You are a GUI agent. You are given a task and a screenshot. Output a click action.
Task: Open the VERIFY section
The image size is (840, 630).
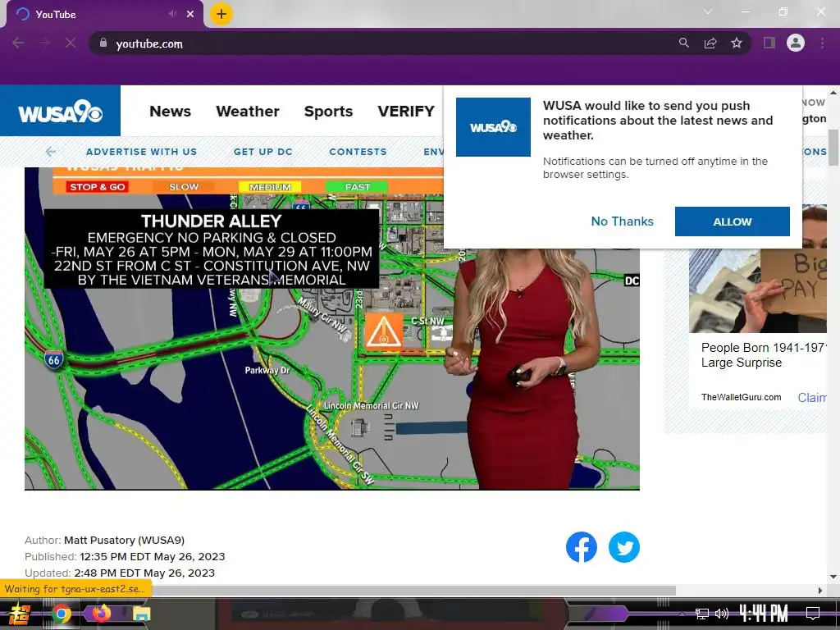tap(406, 112)
